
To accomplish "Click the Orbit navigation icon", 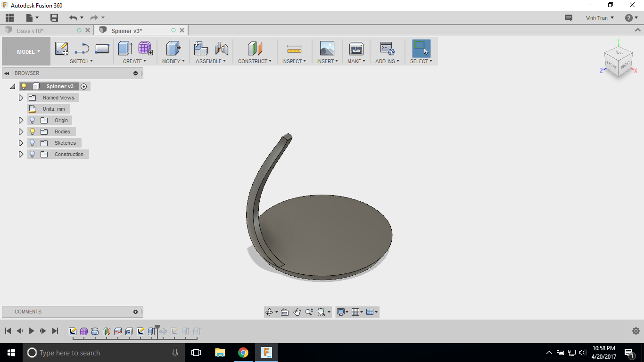I will point(269,312).
